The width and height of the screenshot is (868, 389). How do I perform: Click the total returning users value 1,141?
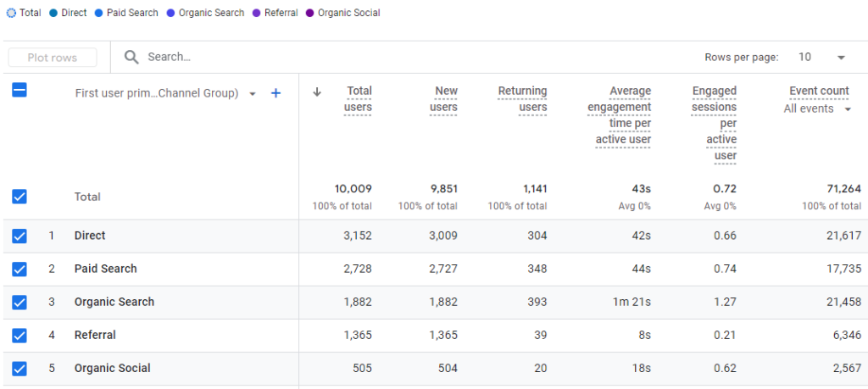tap(535, 189)
